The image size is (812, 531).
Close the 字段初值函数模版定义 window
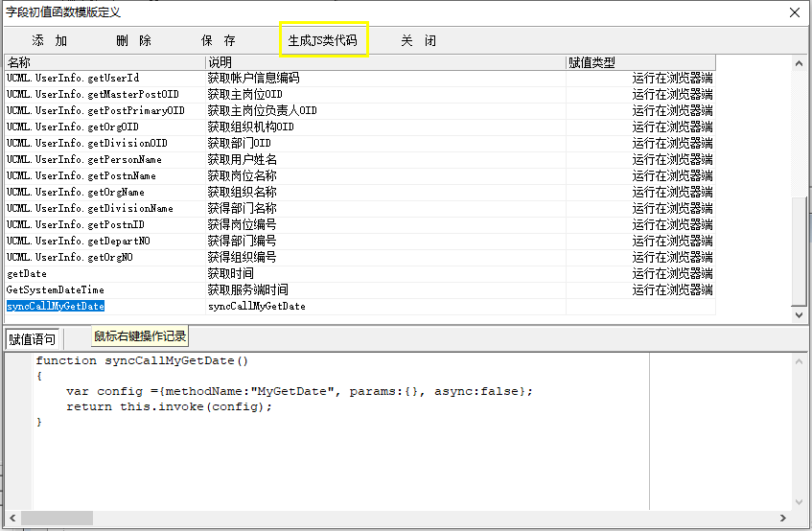click(794, 12)
